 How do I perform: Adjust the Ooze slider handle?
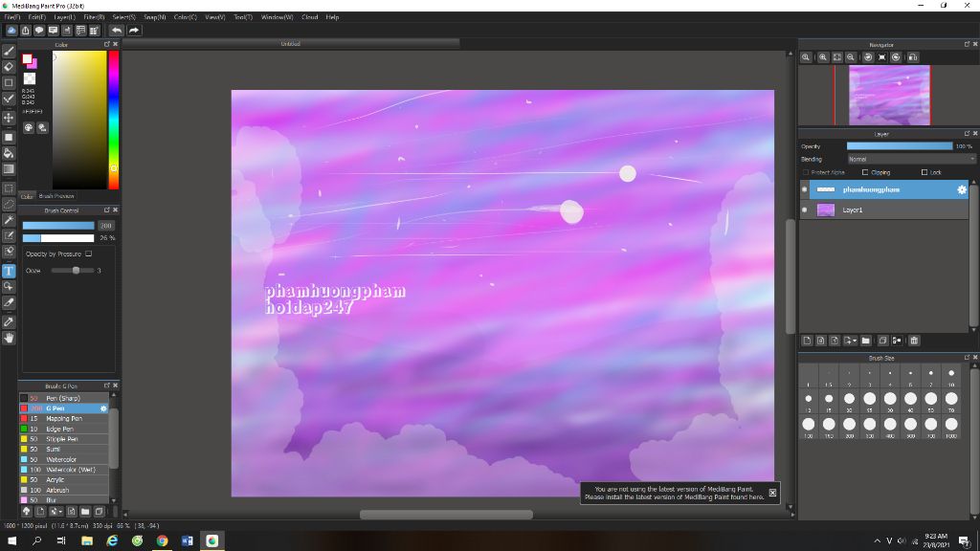[x=76, y=271]
